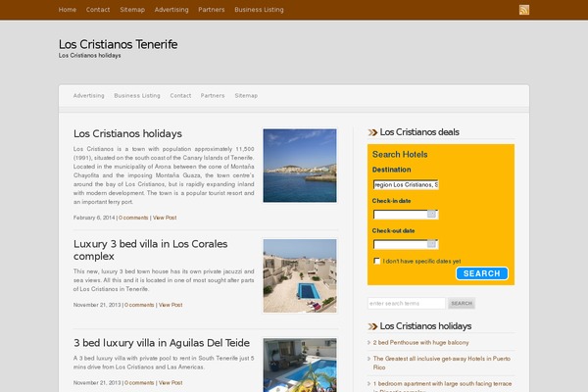Go to Home in top bar
Screen dimensions: 588x392
click(67, 10)
